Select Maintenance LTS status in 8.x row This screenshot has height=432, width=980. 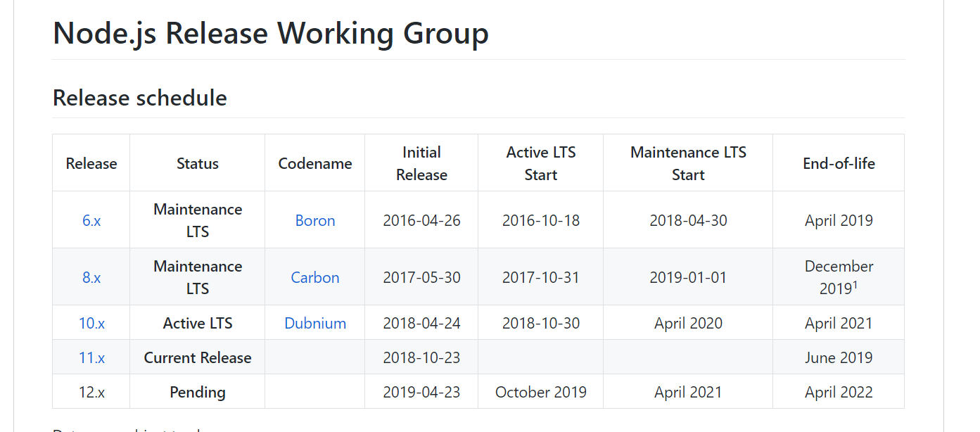[x=198, y=277]
